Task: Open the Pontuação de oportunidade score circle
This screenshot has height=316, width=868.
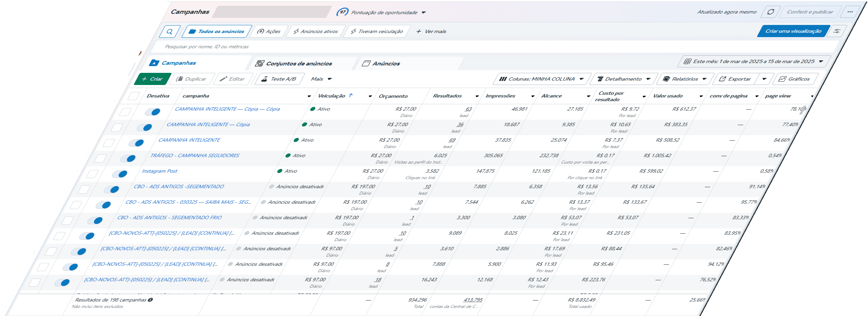Action: (342, 12)
